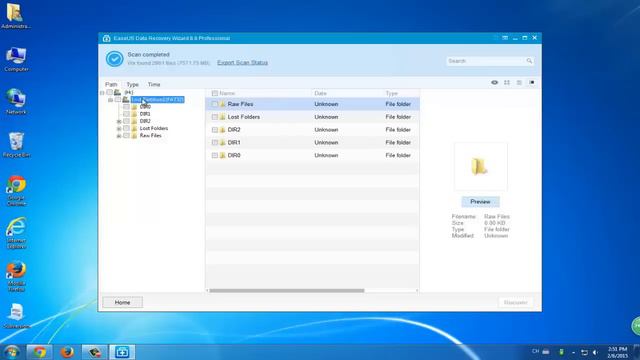Sort by the Date column header
The width and height of the screenshot is (640, 360).
pos(320,93)
